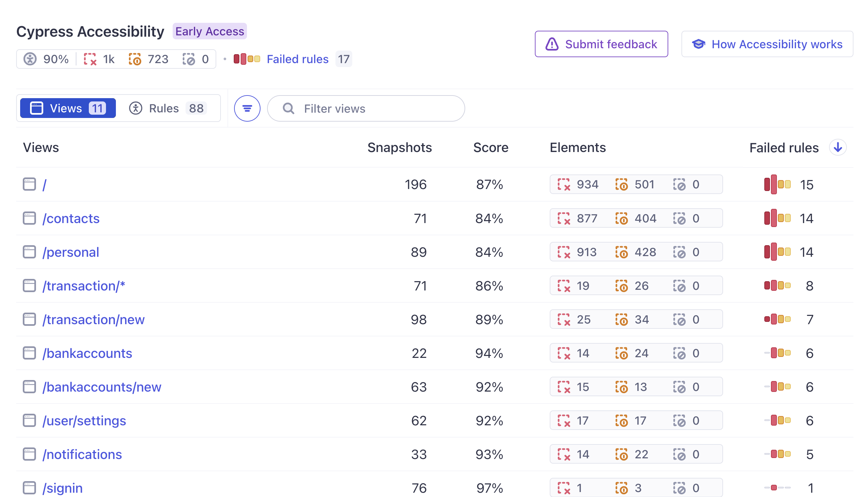Screen dimensions: 868x497
Task: Click the filter/sort icon next to Filter views
Action: click(x=247, y=108)
